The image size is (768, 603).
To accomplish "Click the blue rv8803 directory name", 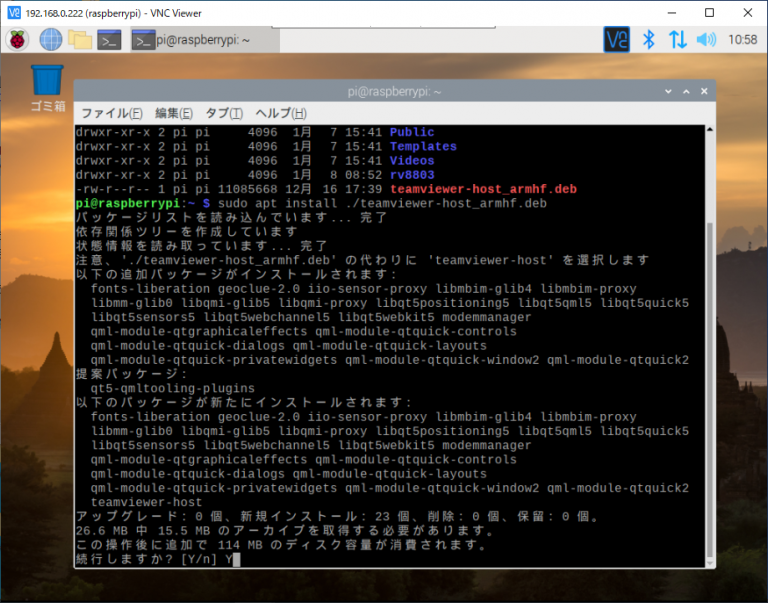I will point(412,175).
